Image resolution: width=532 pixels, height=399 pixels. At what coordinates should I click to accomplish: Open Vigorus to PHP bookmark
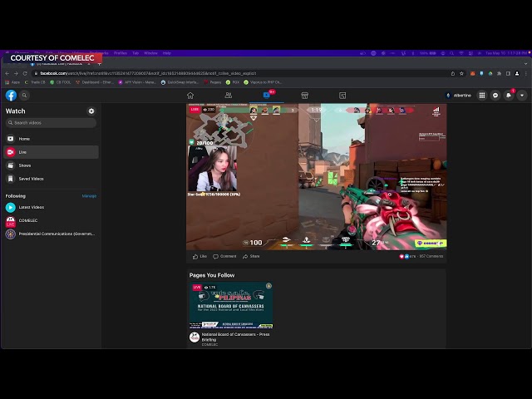click(263, 82)
